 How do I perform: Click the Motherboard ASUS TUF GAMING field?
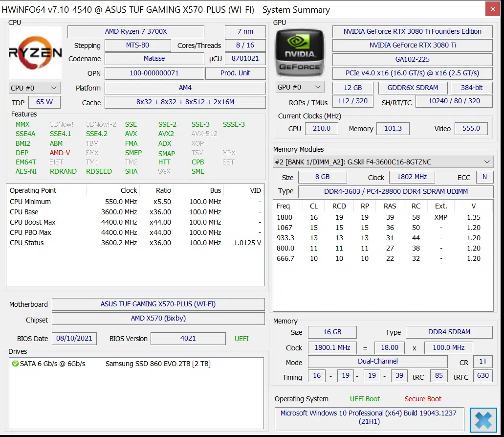[x=158, y=304]
